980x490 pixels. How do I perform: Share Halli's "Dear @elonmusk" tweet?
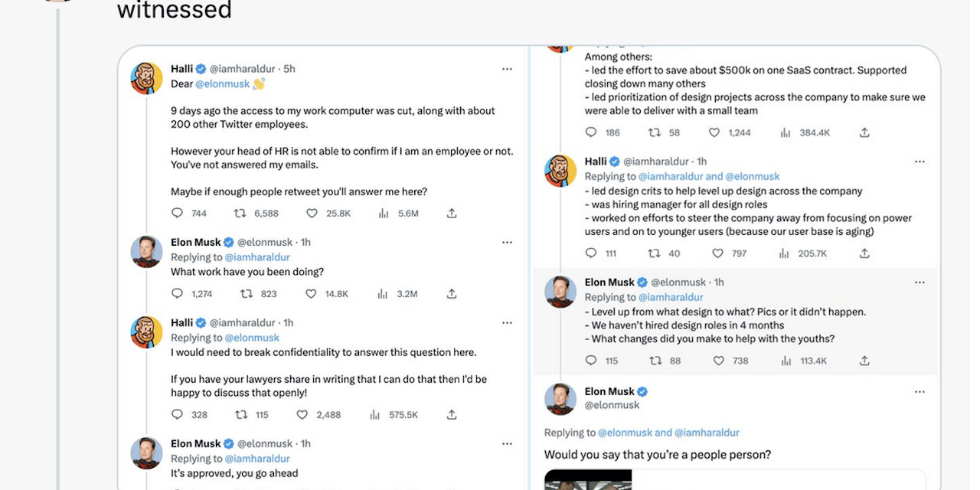(x=452, y=213)
